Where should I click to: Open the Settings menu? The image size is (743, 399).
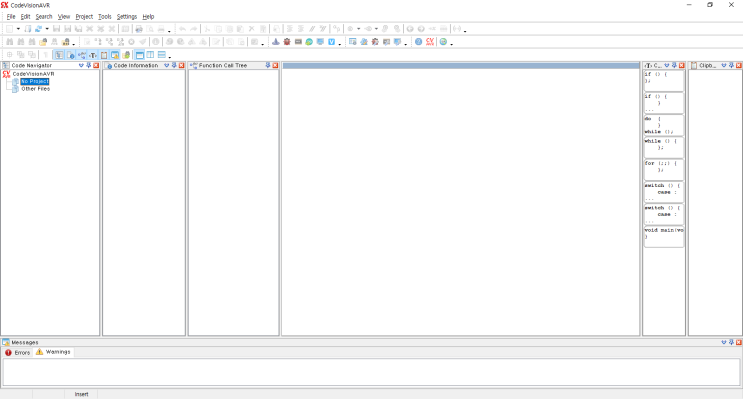(127, 17)
